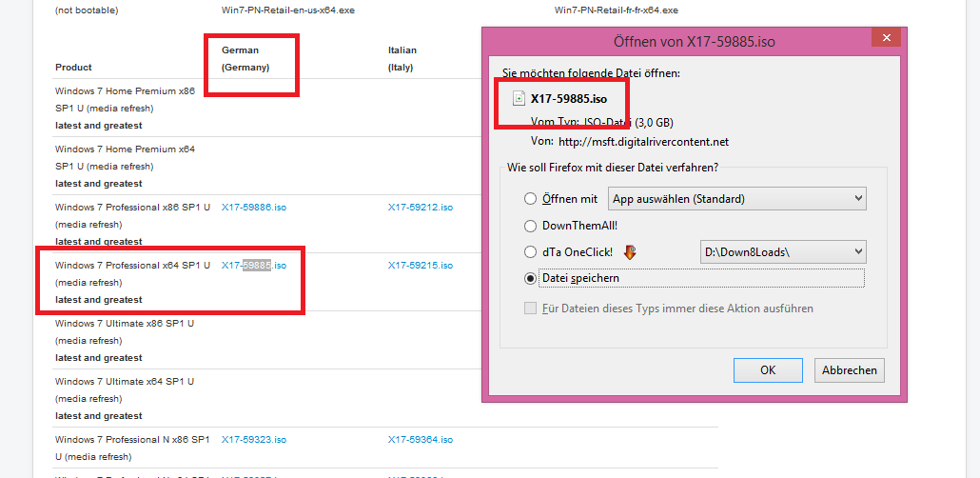
Task: Click the dTa OneClick flame icon
Action: 630,252
